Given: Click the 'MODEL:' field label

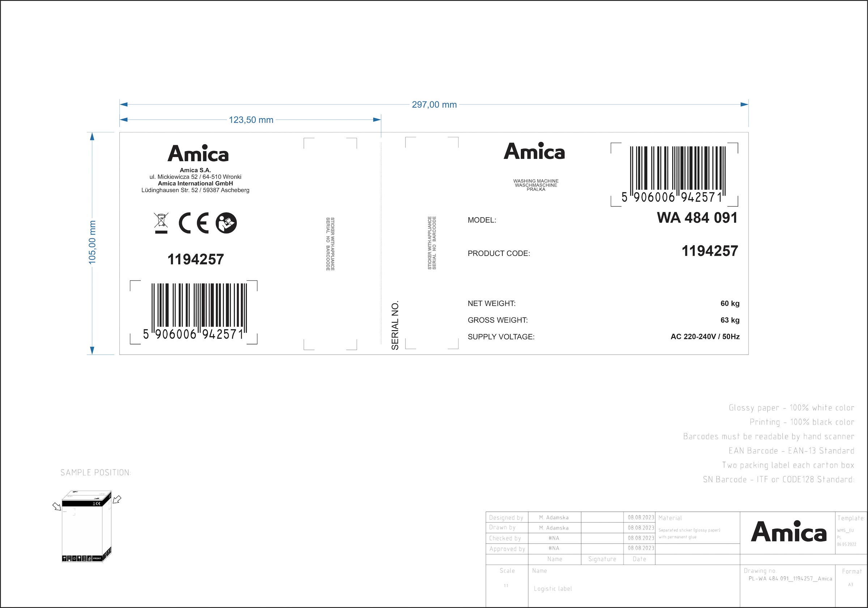Looking at the screenshot, I should (482, 220).
